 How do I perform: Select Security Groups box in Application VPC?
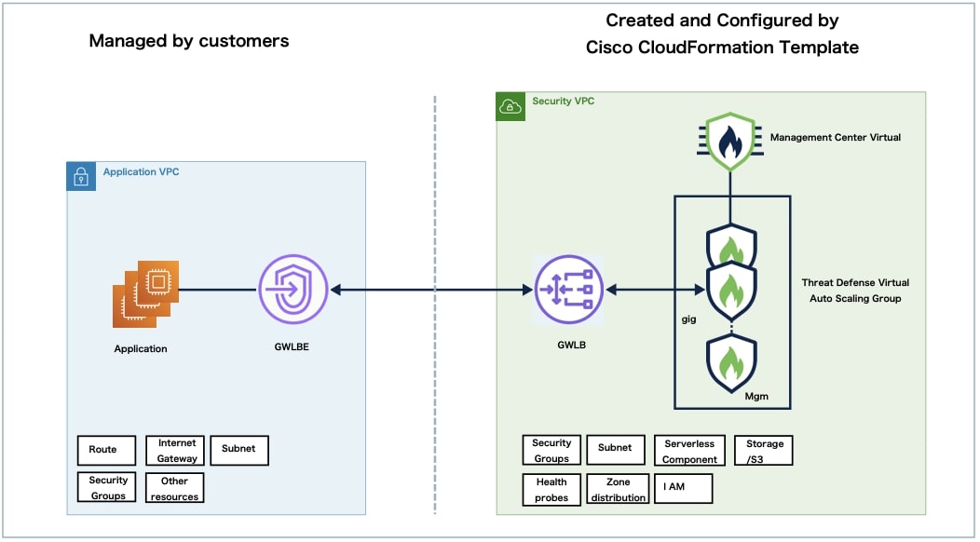(x=107, y=488)
